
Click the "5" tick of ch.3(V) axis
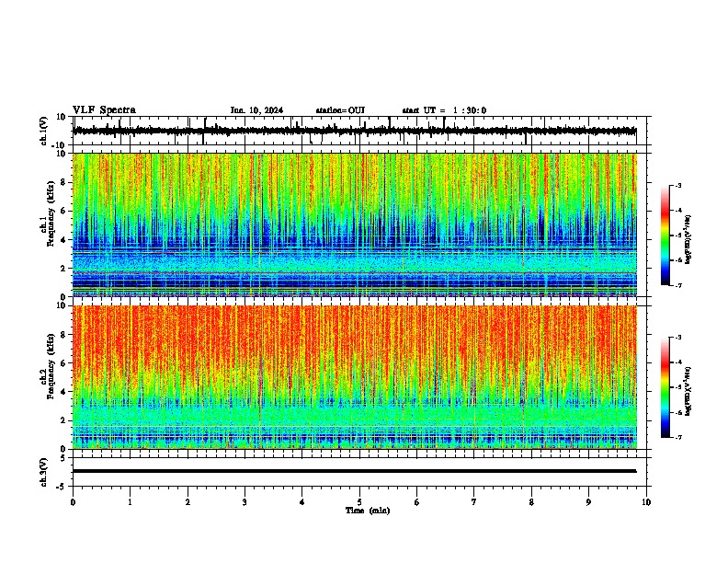click(63, 457)
